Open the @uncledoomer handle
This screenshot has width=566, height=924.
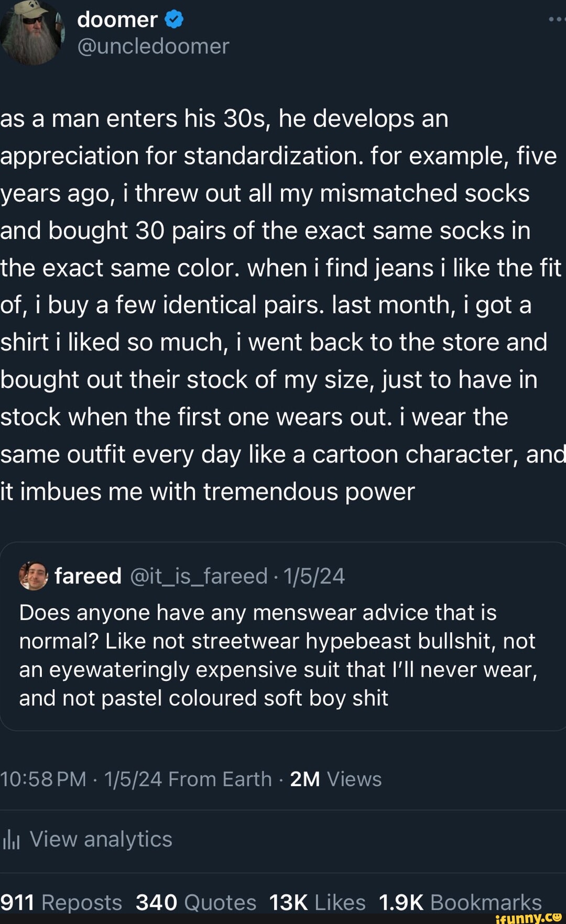pyautogui.click(x=153, y=47)
